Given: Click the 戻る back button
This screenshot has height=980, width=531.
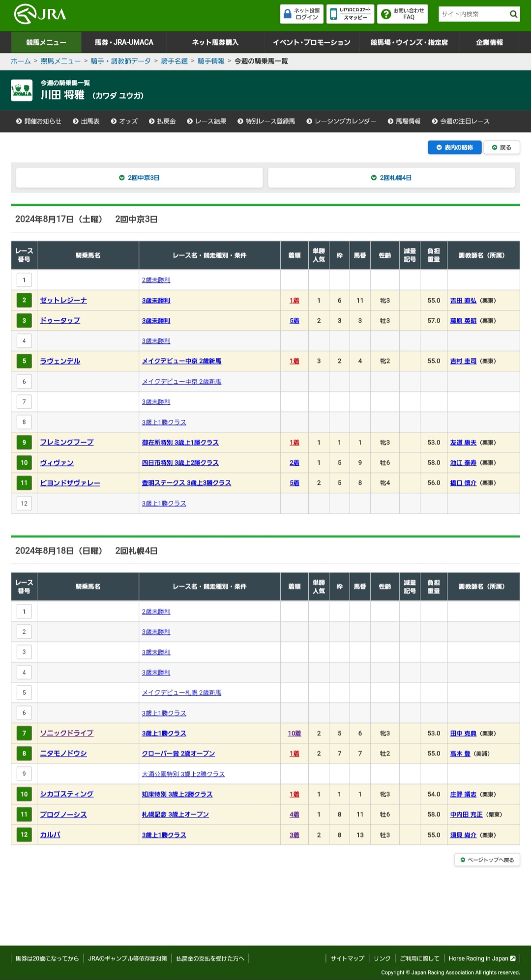Looking at the screenshot, I should pos(501,147).
